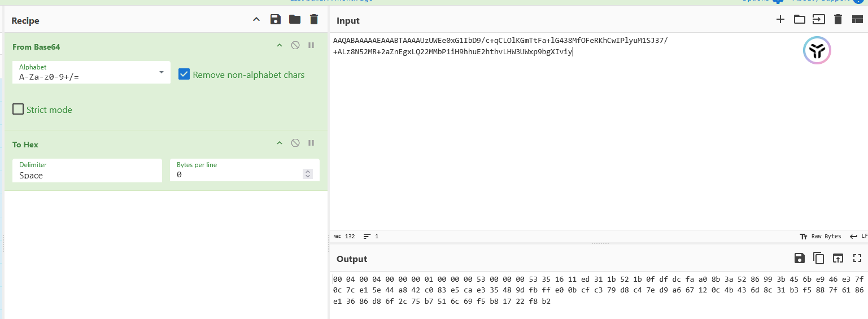Viewport: 868px width, 319px height.
Task: Save the current recipe
Action: pos(276,20)
